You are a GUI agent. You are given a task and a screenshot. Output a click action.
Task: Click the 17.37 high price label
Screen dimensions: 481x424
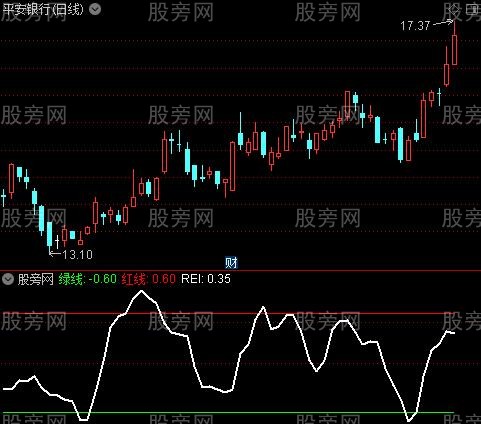point(415,26)
